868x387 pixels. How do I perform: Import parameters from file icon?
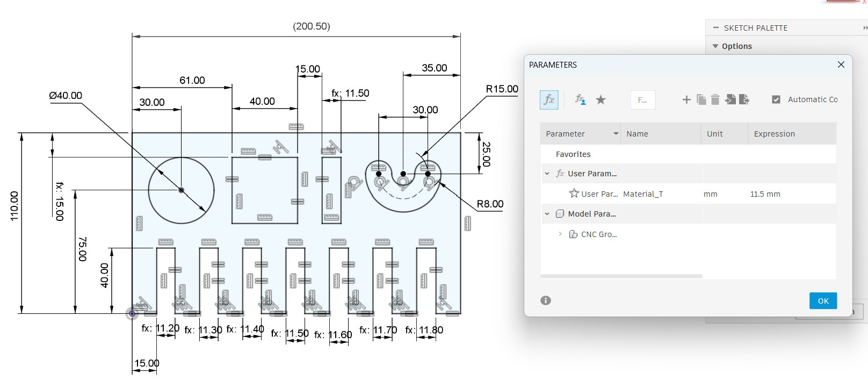[x=730, y=99]
